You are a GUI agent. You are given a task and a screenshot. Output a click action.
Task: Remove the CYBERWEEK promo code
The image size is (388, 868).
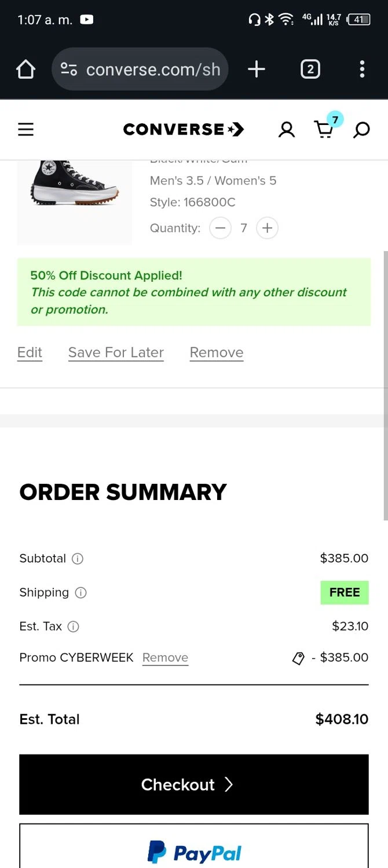pyautogui.click(x=165, y=657)
